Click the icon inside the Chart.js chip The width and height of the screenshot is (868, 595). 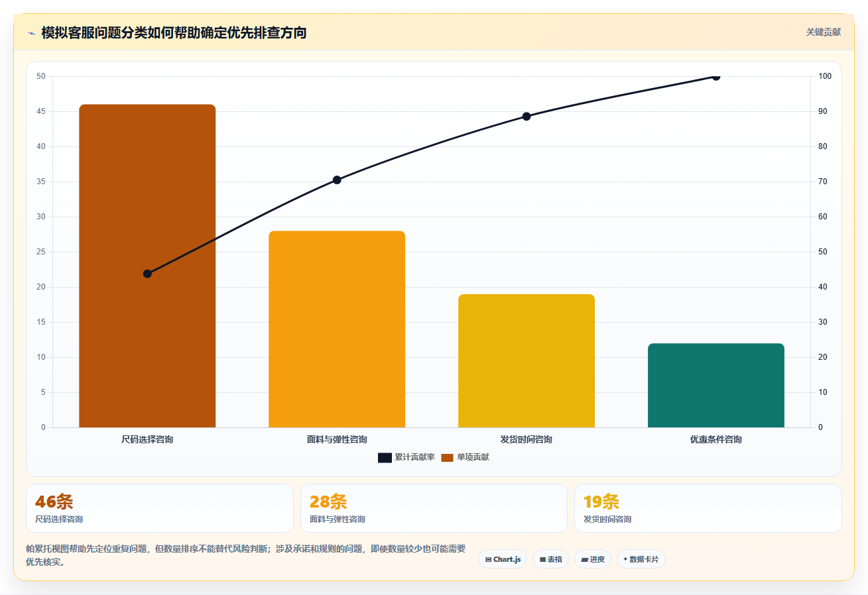pyautogui.click(x=488, y=560)
